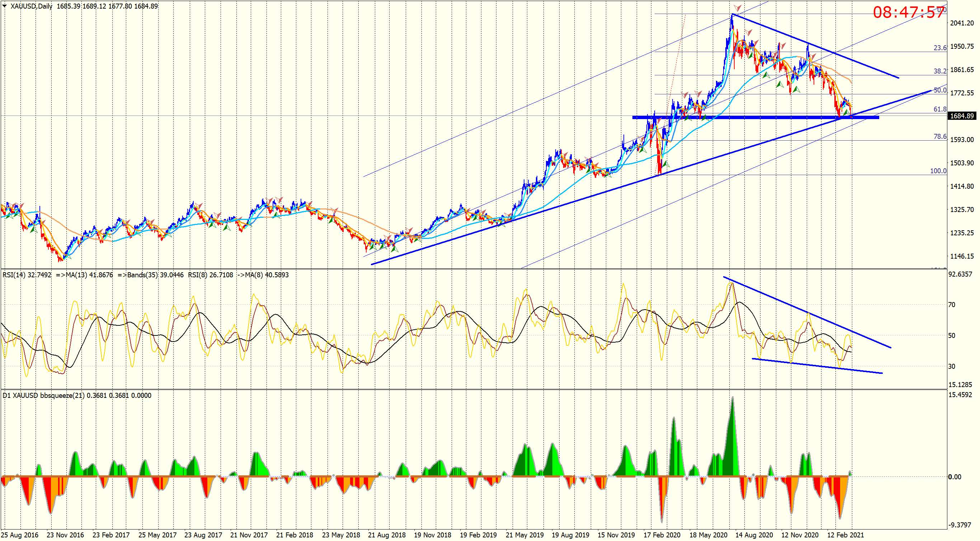Click the 12 Feb 2021 date label
This screenshot has width=980, height=541.
(x=845, y=535)
